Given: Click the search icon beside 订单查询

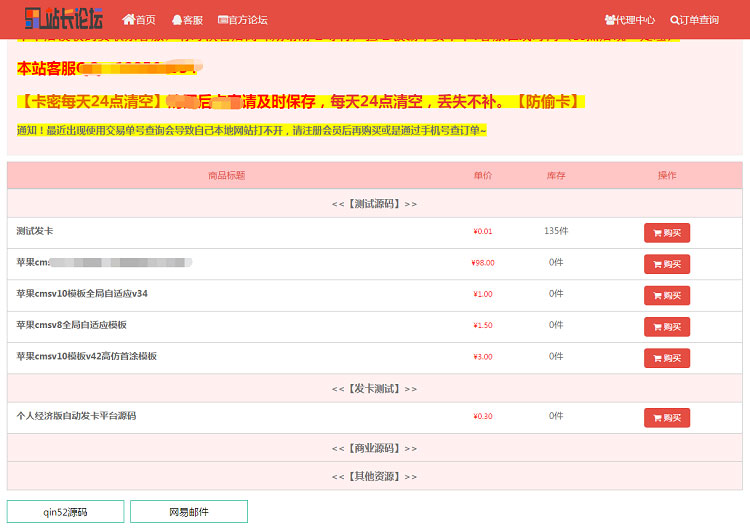Looking at the screenshot, I should [x=675, y=19].
